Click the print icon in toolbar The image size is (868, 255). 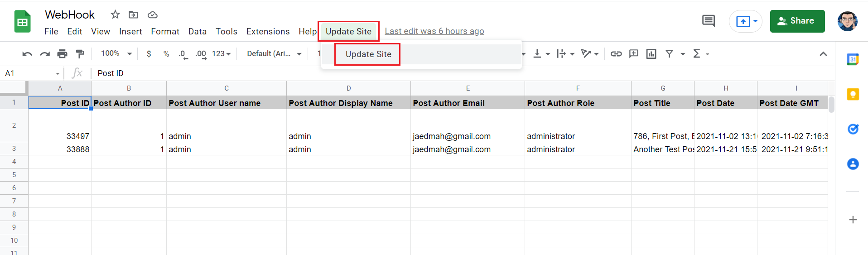point(62,54)
